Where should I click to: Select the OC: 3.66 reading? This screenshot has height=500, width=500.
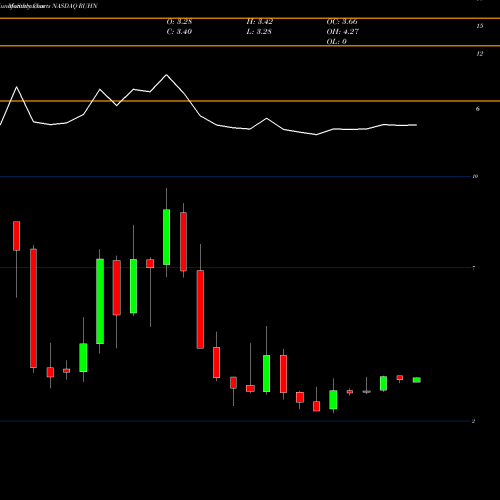(x=342, y=22)
